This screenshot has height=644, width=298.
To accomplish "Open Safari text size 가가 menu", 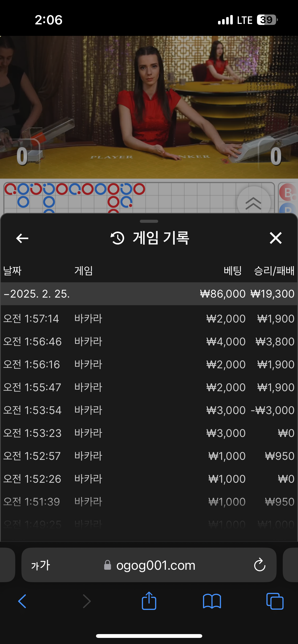I will click(x=40, y=565).
